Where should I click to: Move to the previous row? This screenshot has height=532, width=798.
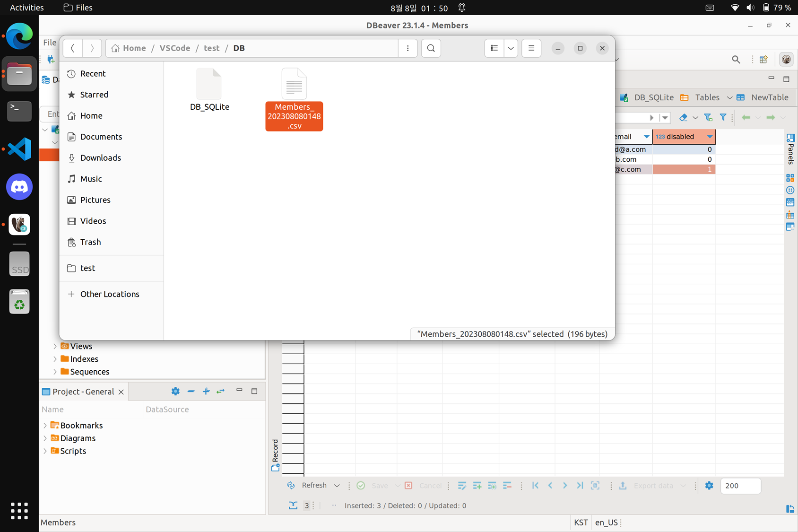pyautogui.click(x=550, y=486)
